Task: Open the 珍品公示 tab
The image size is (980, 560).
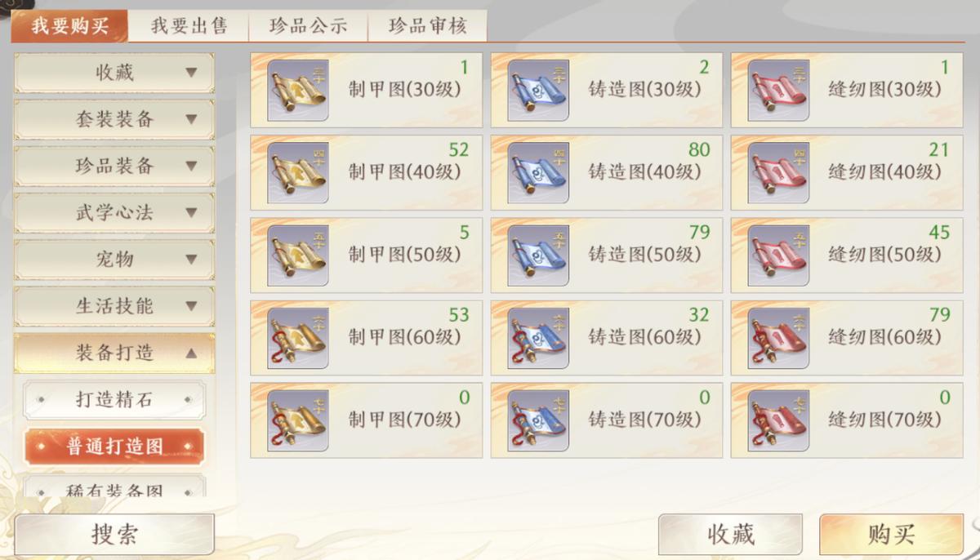Action: click(308, 25)
